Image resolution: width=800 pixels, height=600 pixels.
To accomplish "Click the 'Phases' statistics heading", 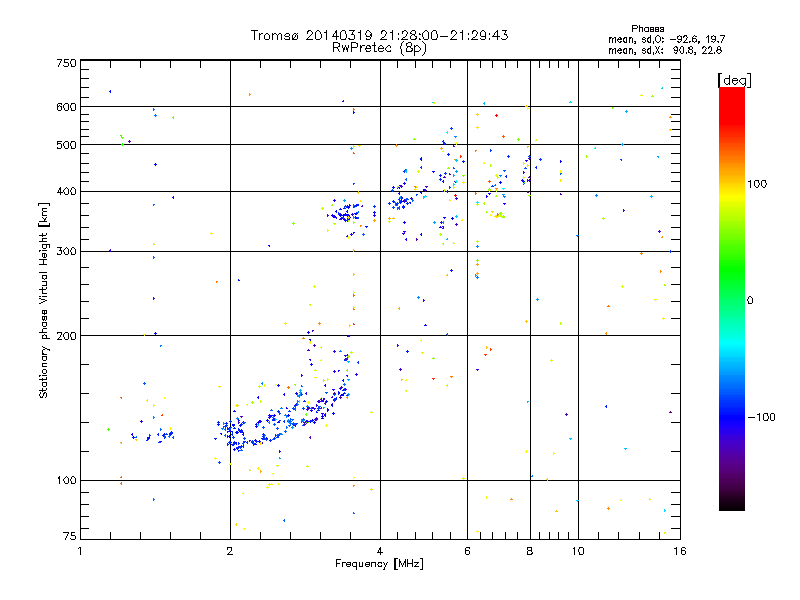I will [x=647, y=29].
